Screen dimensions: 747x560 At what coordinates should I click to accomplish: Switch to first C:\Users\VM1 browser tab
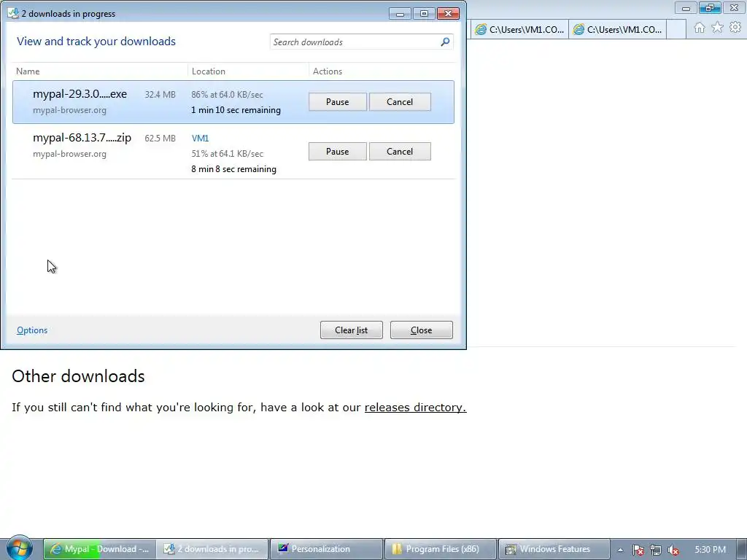pos(519,29)
